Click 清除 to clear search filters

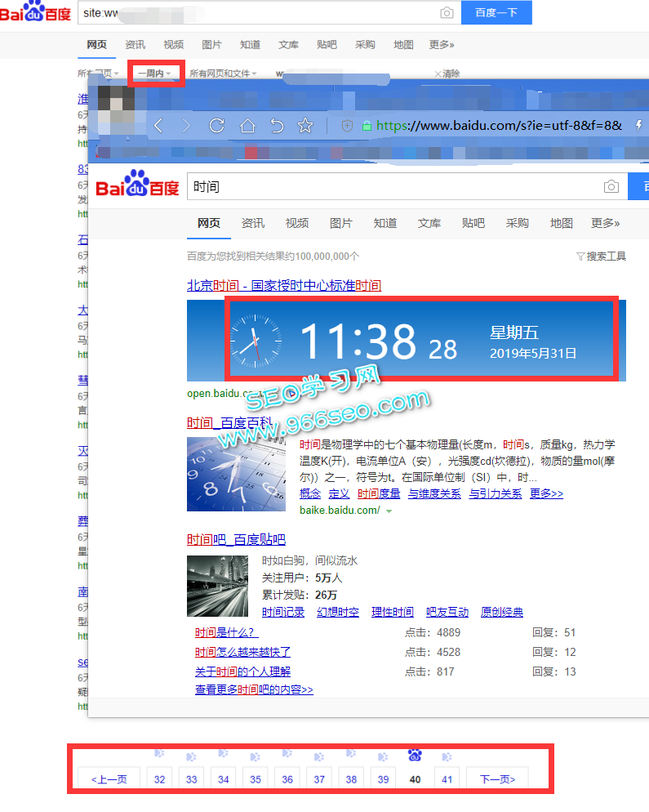447,74
